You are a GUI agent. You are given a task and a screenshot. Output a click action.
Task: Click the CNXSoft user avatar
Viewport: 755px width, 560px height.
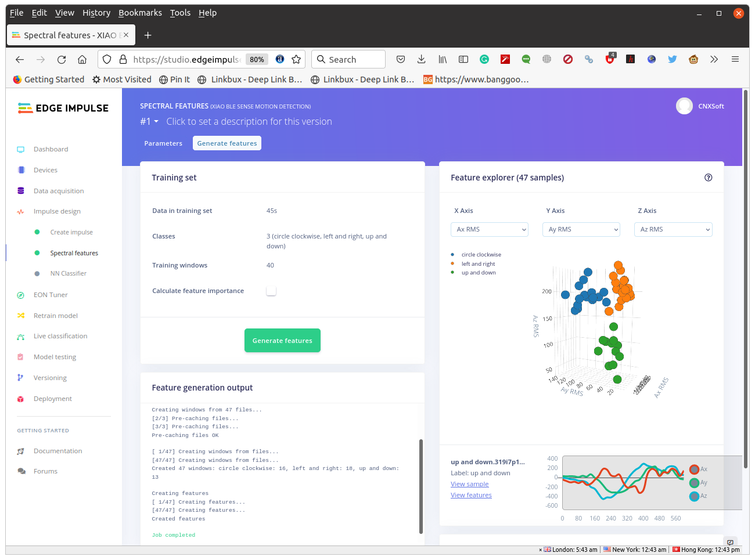[684, 106]
